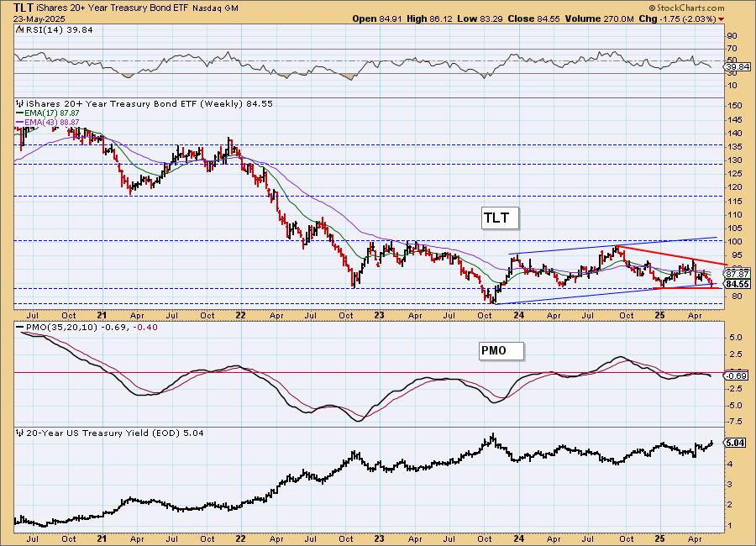Click the 'Low 83.29' value
756x546 pixels.
pos(480,18)
